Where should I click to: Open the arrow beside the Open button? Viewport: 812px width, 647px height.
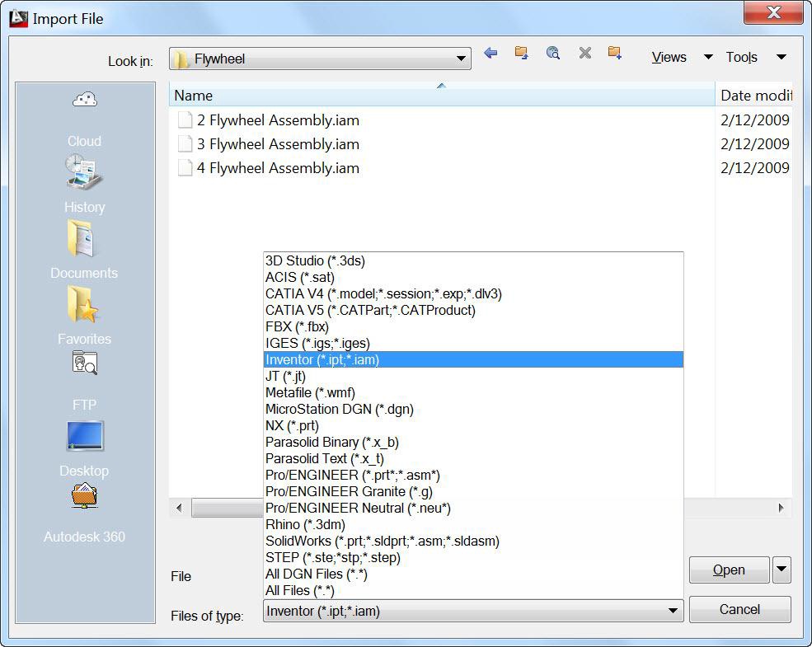tap(780, 570)
